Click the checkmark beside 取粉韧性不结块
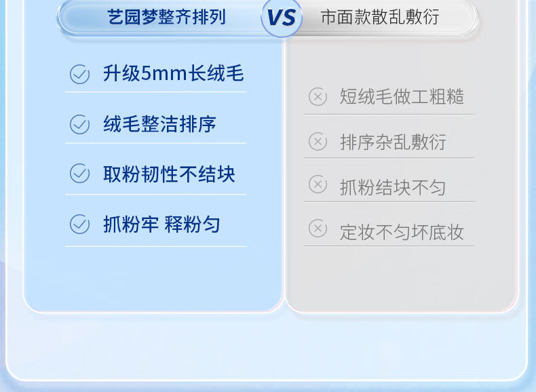536x392 pixels. tap(80, 174)
